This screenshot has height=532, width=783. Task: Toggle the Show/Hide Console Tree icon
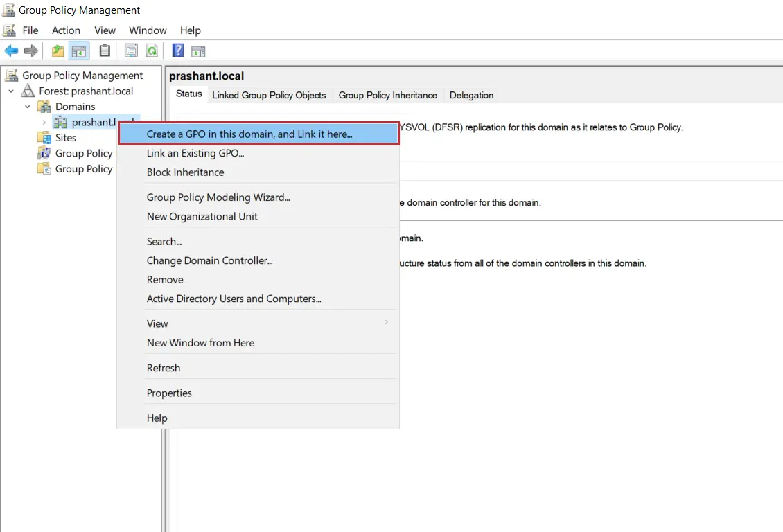[x=79, y=51]
